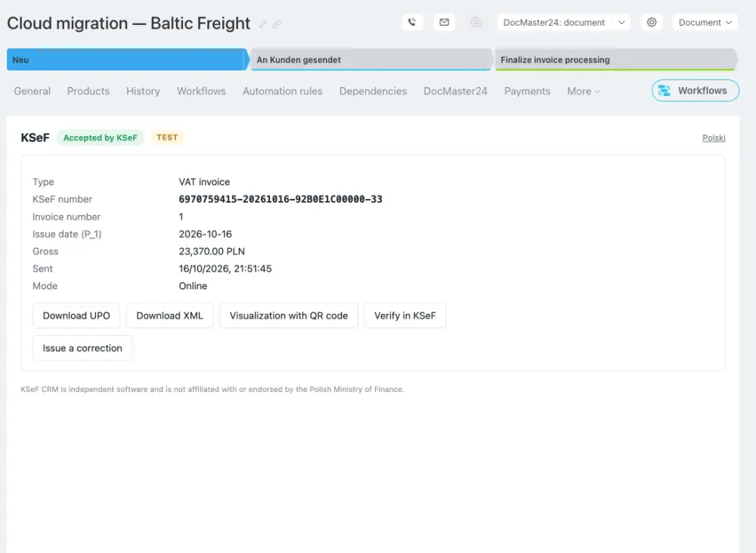The height and width of the screenshot is (553, 756).
Task: Switch to the Dependencies tab
Action: 373,92
